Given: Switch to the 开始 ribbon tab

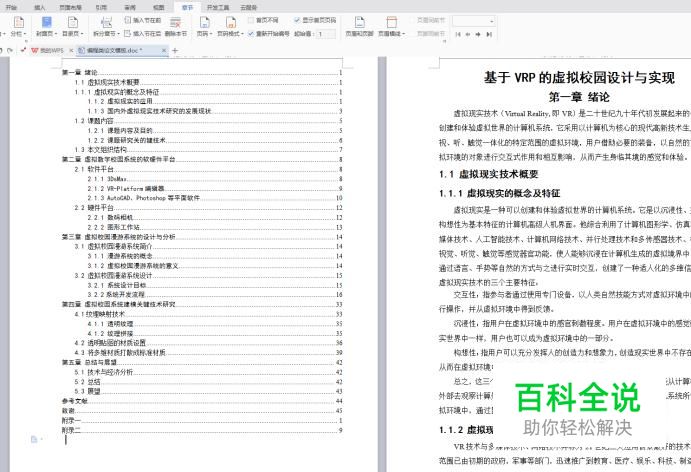Looking at the screenshot, I should coord(11,7).
